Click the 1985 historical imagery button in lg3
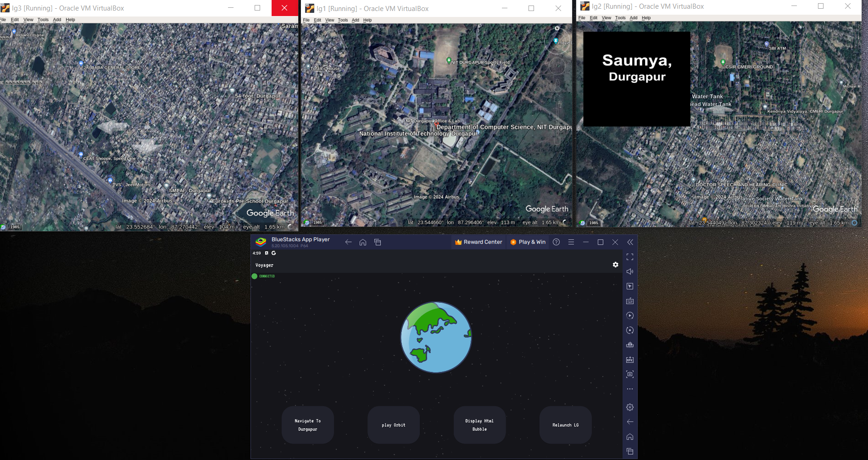 [x=15, y=227]
